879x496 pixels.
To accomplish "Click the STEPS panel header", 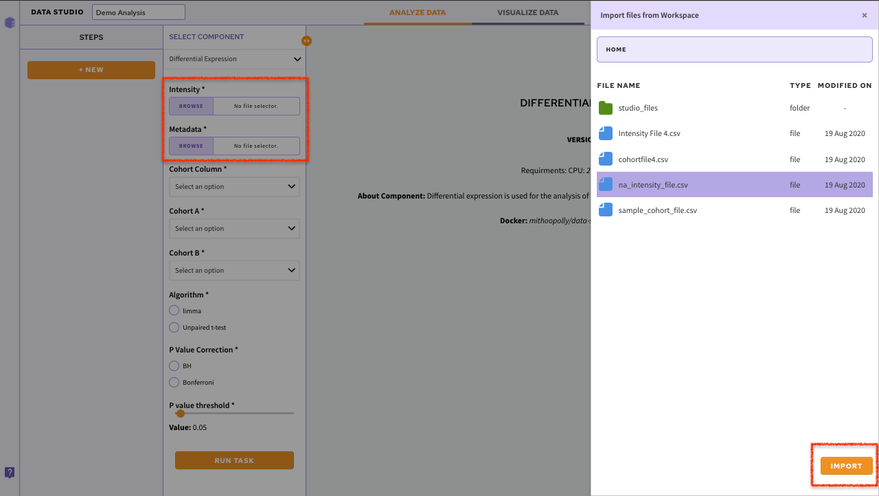I will click(91, 37).
